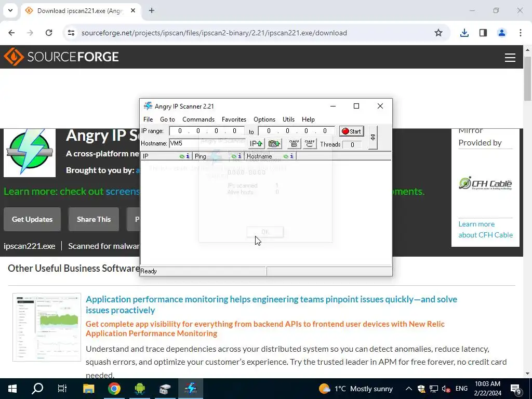Reload the SourceForge page
Viewport: 532px width, 399px height.
pyautogui.click(x=49, y=33)
